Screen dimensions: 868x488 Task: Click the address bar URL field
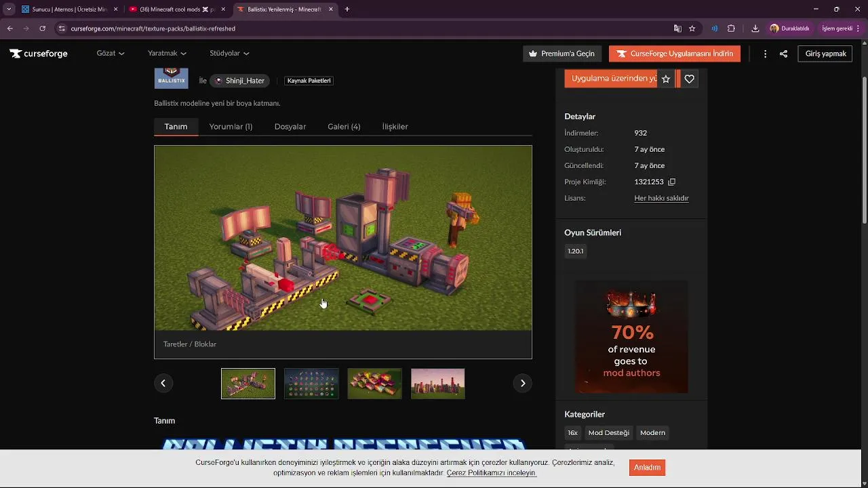tap(366, 28)
